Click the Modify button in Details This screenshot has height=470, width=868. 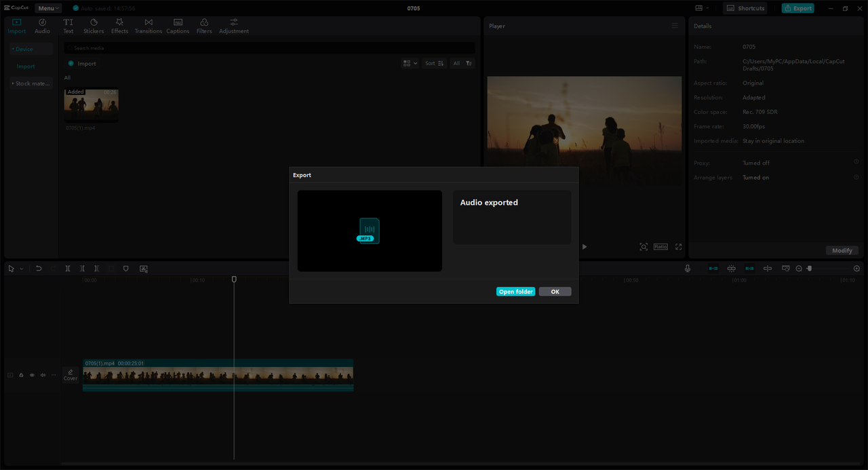click(842, 250)
